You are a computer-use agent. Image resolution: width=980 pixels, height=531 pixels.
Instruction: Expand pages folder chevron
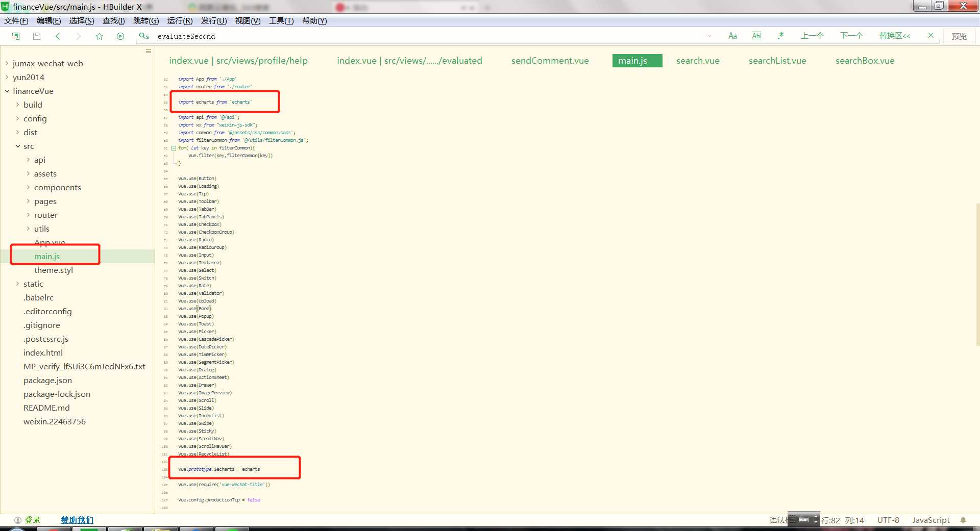tap(28, 201)
